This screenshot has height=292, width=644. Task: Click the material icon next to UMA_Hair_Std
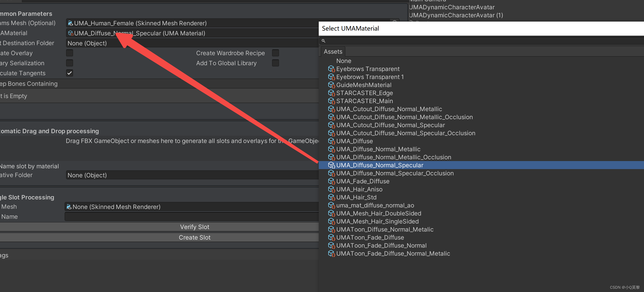coord(332,197)
